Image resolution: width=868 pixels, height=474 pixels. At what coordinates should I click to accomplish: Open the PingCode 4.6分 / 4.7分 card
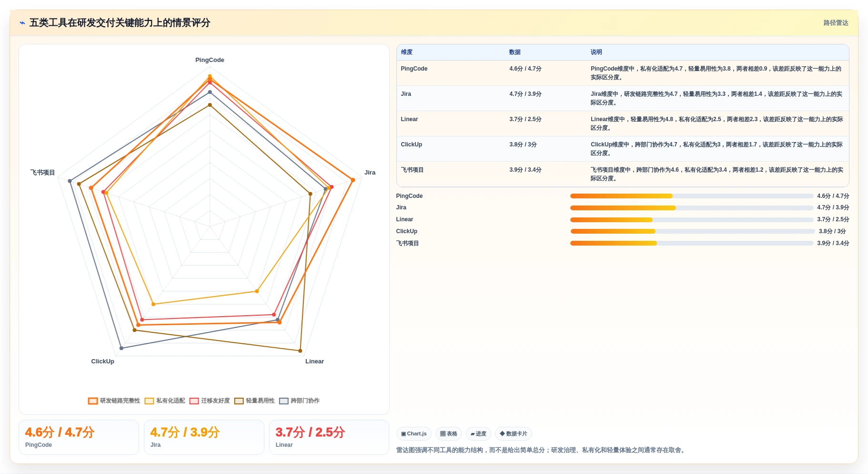click(79, 437)
